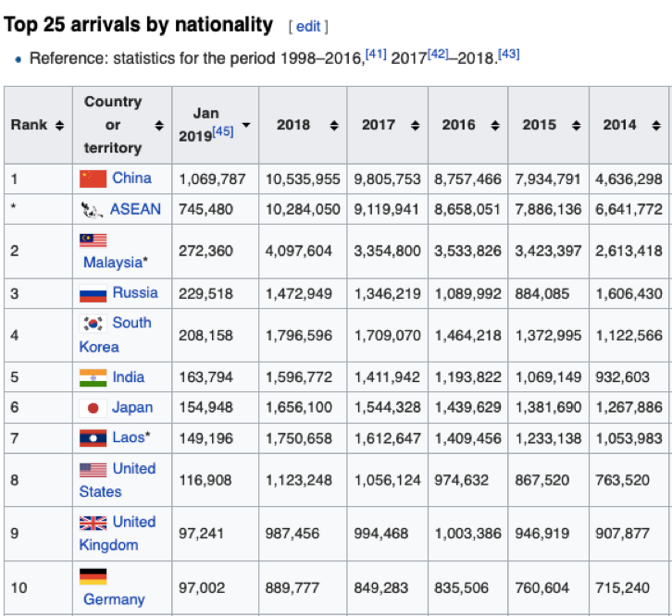Image resolution: width=672 pixels, height=616 pixels.
Task: Sort table by 2018 column arrows
Action: coord(334,125)
